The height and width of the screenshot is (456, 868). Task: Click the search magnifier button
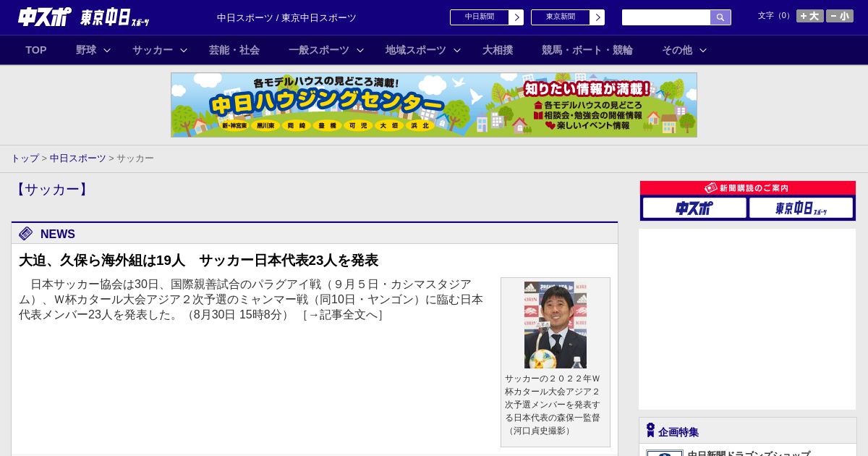[720, 17]
